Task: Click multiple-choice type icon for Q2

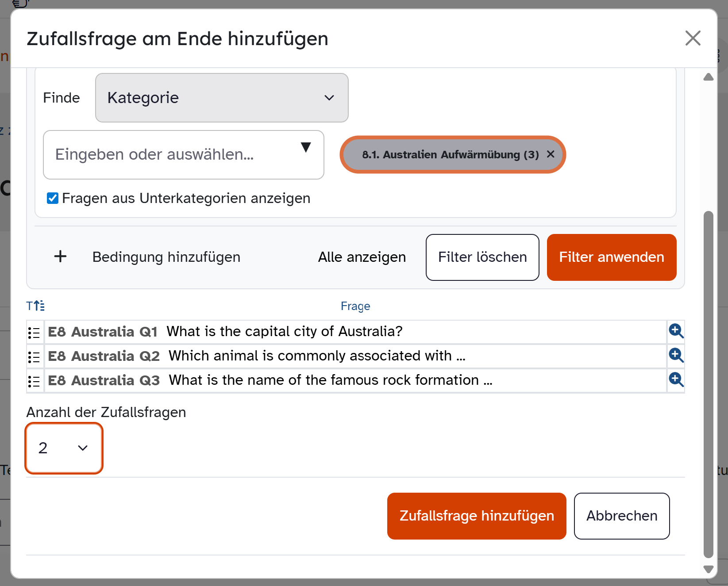Action: 34,357
